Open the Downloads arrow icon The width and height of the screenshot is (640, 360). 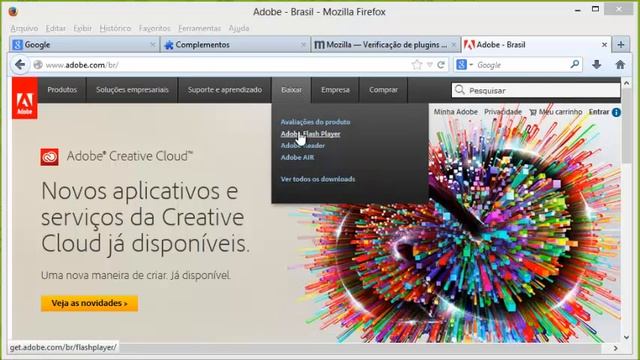(x=596, y=64)
